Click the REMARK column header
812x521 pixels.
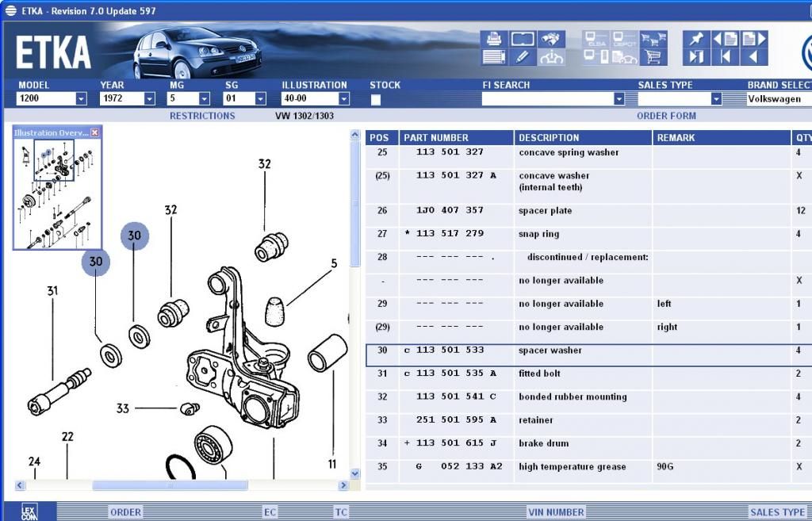coord(722,138)
